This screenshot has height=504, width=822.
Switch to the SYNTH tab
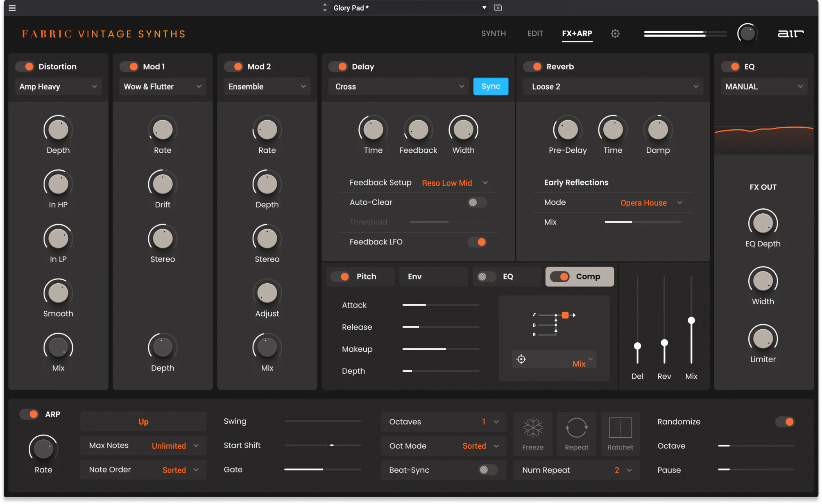(x=493, y=34)
